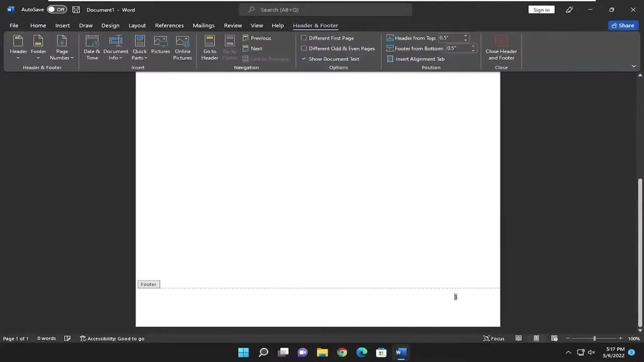This screenshot has height=362, width=644.
Task: Open the pen feature icon in title bar
Action: (569, 10)
